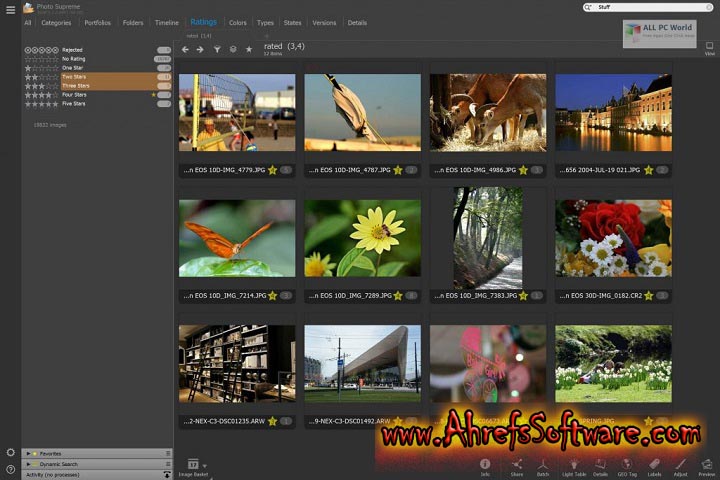
Task: Open the Light Table
Action: click(574, 467)
